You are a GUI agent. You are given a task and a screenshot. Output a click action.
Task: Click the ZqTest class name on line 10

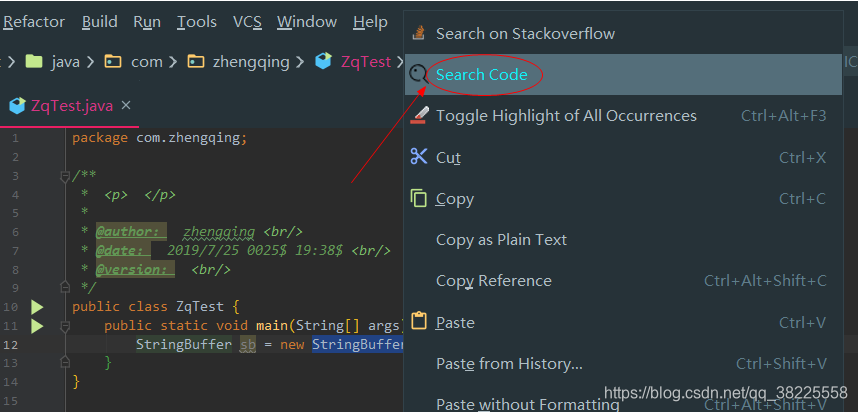point(200,306)
